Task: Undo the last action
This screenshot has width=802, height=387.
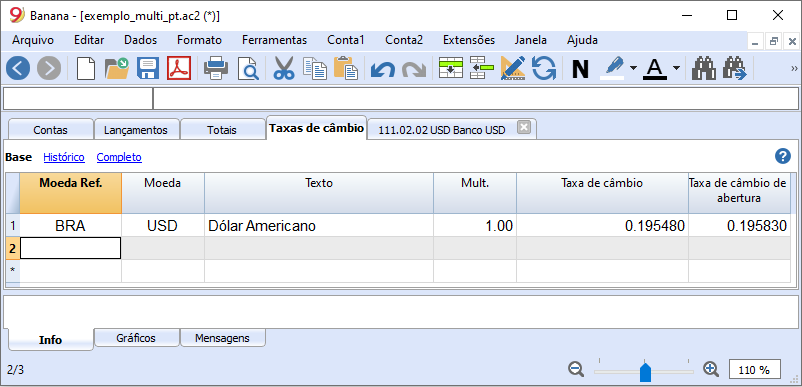Action: [383, 69]
